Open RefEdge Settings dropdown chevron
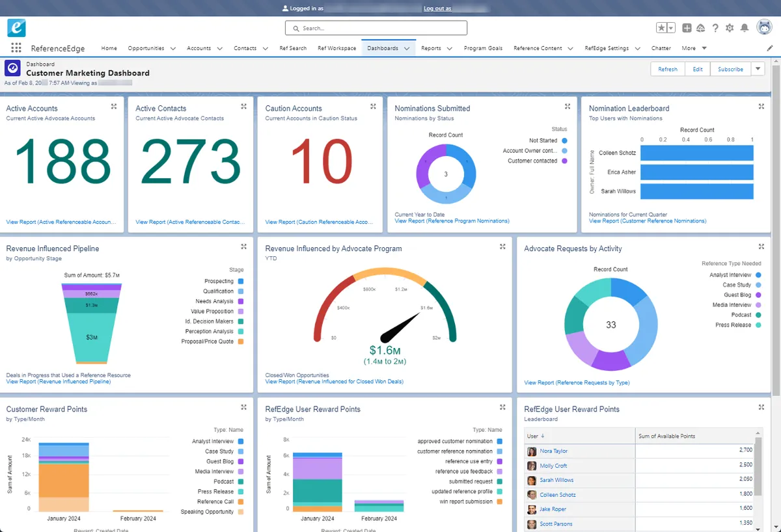 coord(637,48)
